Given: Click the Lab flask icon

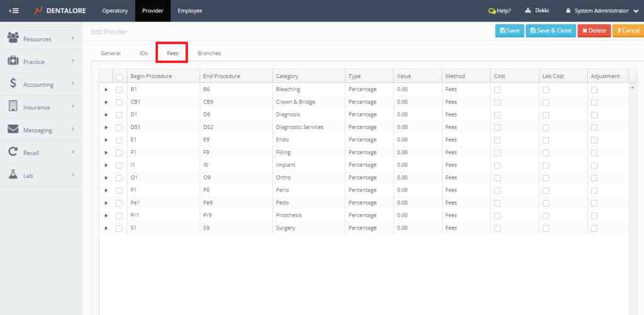Looking at the screenshot, I should click(13, 175).
